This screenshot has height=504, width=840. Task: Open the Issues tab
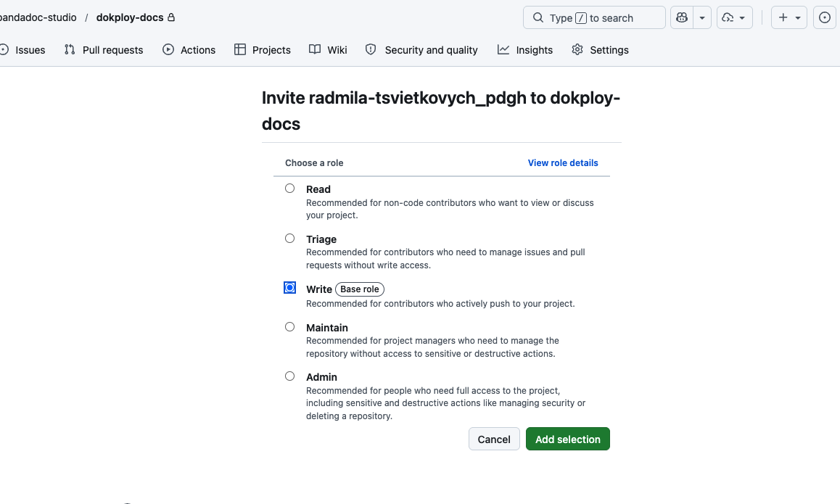coord(22,50)
